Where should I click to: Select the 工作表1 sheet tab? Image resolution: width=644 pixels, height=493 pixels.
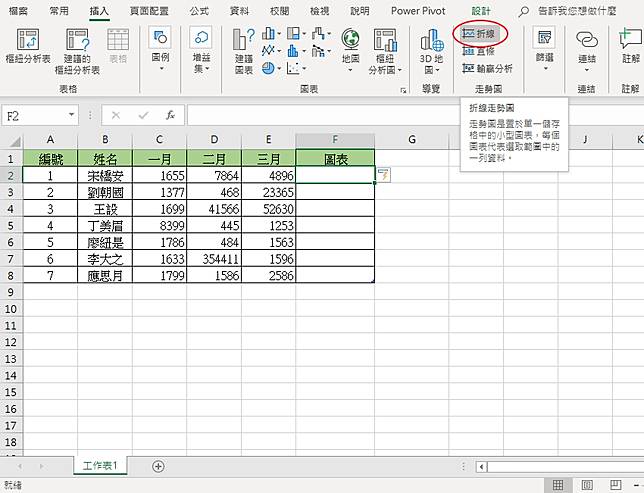(100, 466)
